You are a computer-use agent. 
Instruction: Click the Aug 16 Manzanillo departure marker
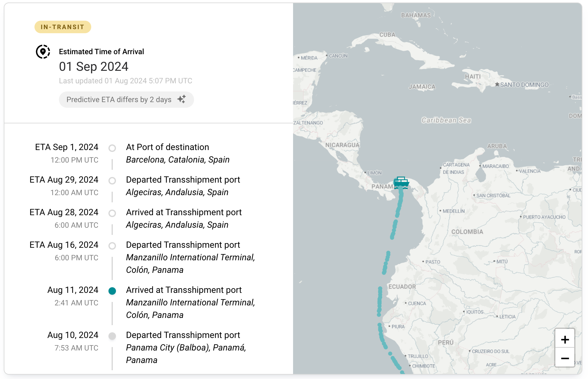tap(112, 246)
